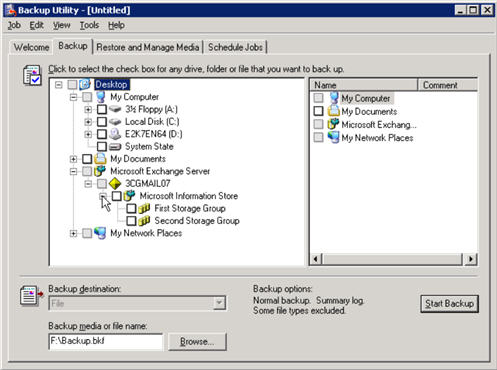Viewport: 497px width, 370px height.
Task: Select the 3CGMAIL07 server label
Action: pos(147,183)
